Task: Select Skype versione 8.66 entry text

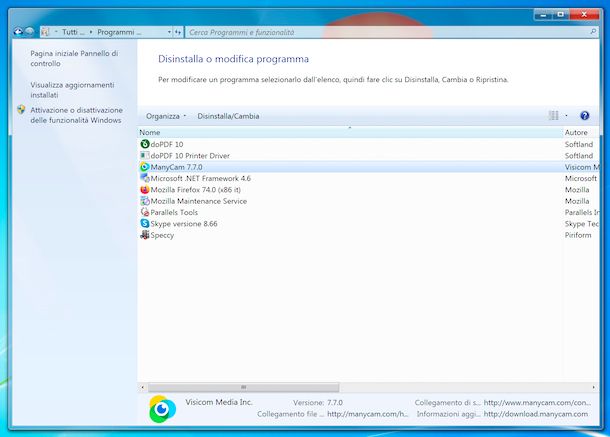Action: tap(184, 223)
